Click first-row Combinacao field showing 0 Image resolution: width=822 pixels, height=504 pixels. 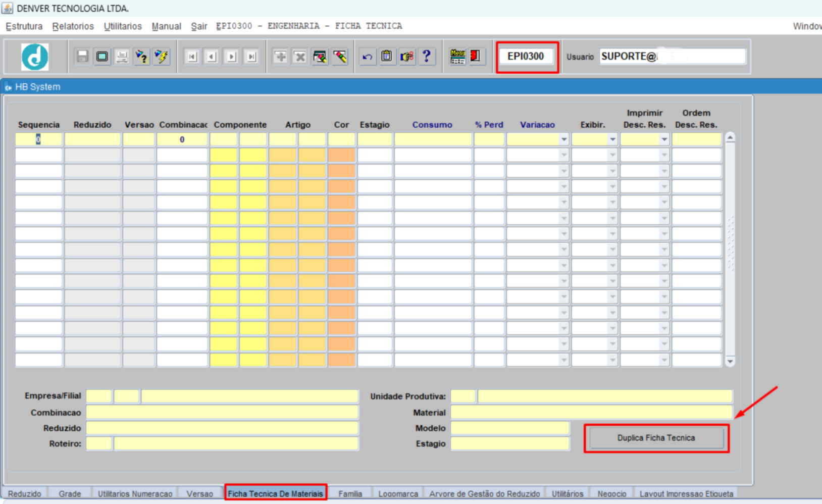pos(182,139)
